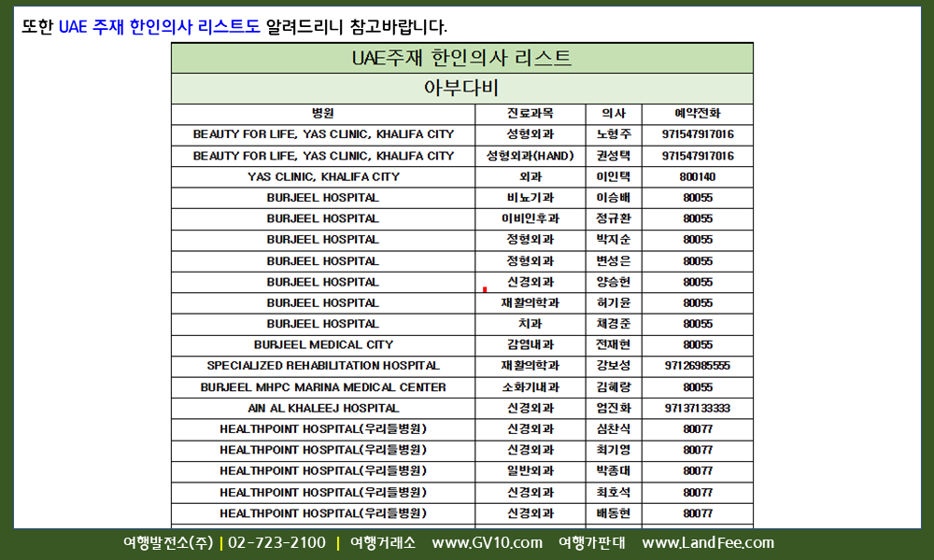Open the www.GV10.com footer link
The width and height of the screenshot is (934, 560).
(487, 543)
